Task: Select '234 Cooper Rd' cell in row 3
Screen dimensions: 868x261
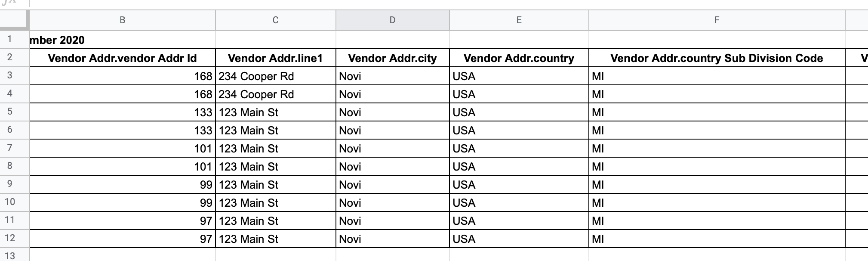Action: click(275, 76)
